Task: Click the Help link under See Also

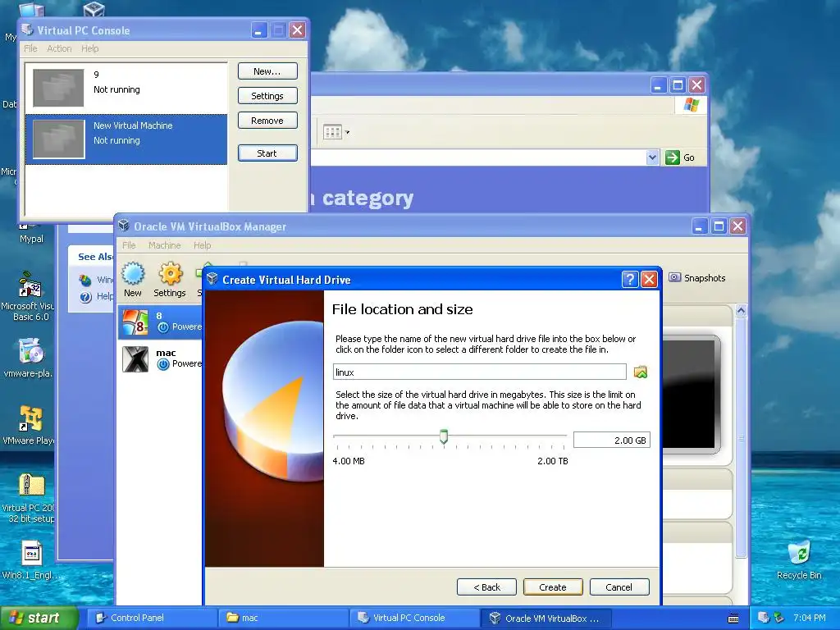Action: pos(104,296)
